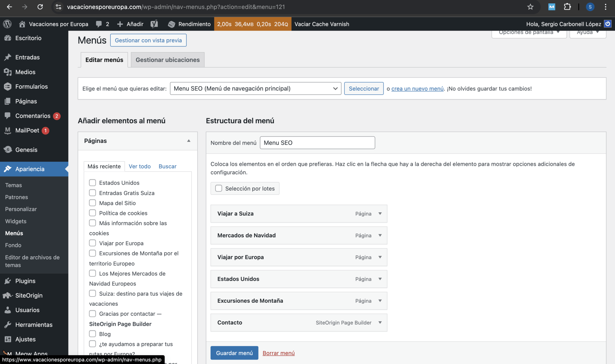Open the Genesis sidebar item

click(x=26, y=150)
